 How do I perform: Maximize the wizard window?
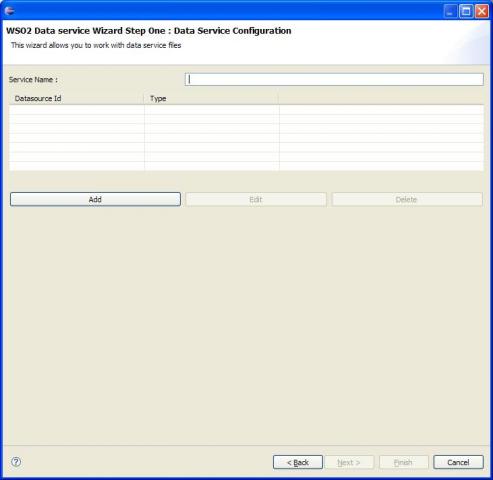(x=466, y=11)
